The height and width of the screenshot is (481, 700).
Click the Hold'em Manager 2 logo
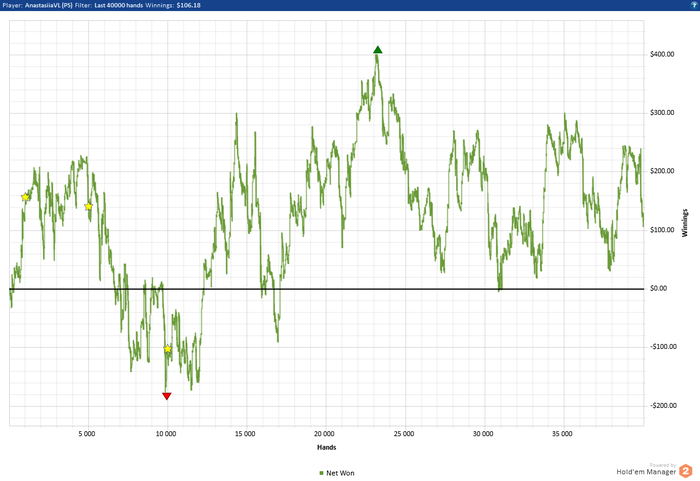pos(685,471)
